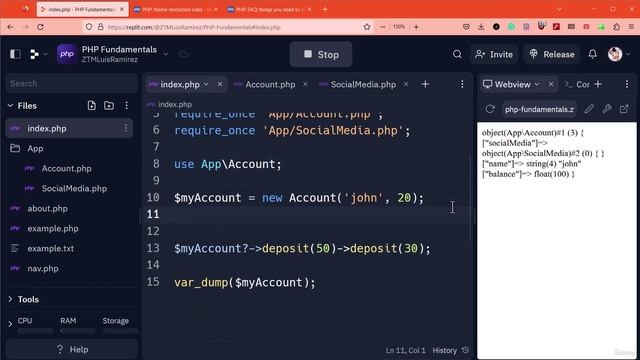Open the editor pane options menu

tap(462, 84)
